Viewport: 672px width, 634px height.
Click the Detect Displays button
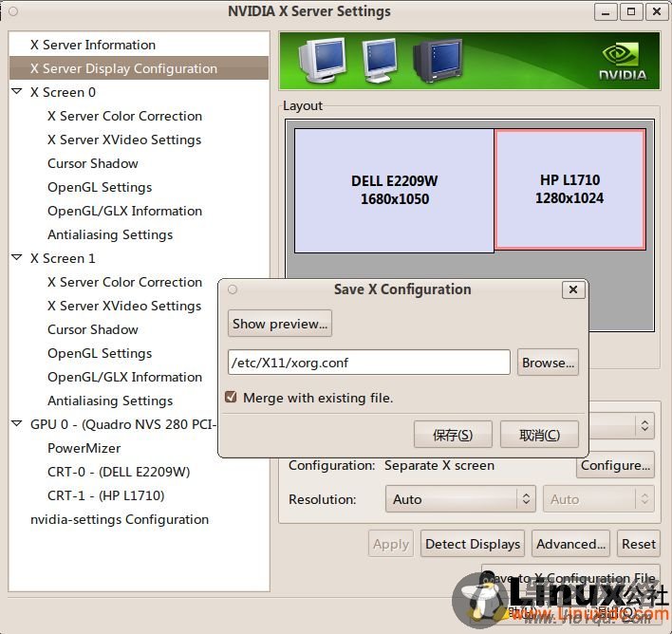[x=473, y=544]
